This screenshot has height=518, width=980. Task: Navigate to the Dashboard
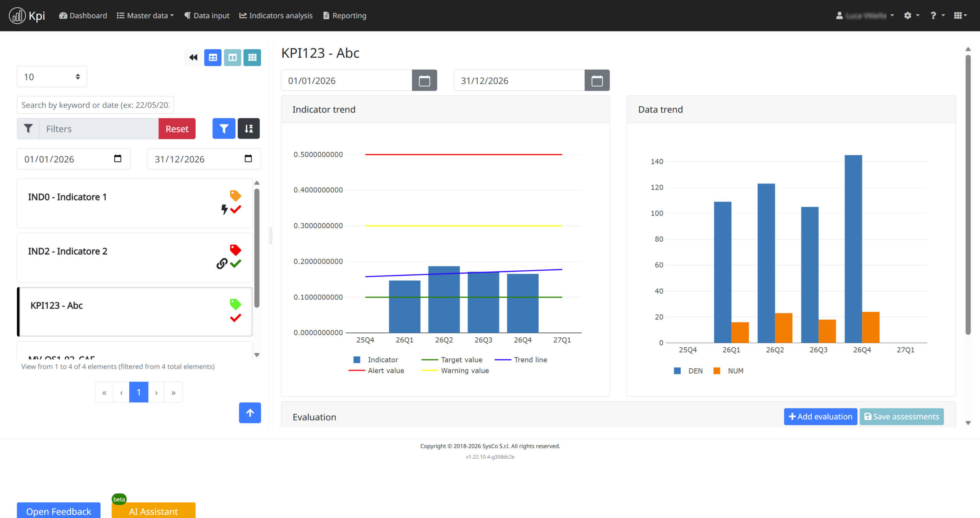[x=83, y=15]
